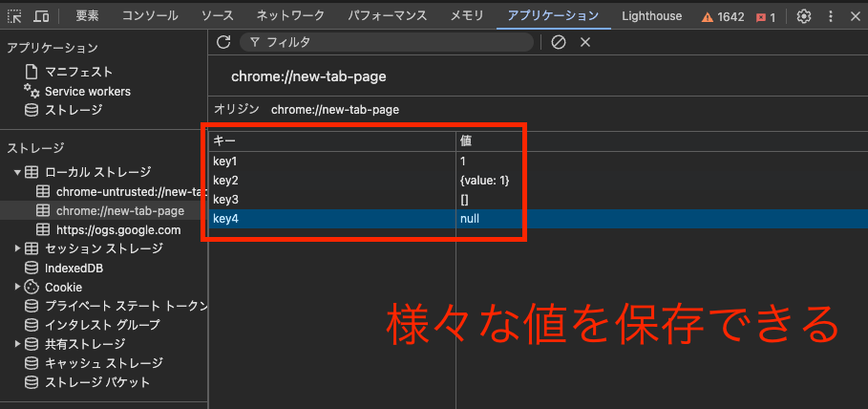Select the key2 cell
The width and height of the screenshot is (868, 409).
(x=332, y=180)
